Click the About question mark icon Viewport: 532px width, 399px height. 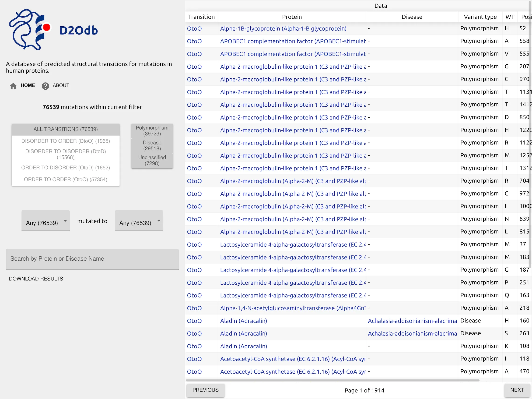pyautogui.click(x=45, y=86)
